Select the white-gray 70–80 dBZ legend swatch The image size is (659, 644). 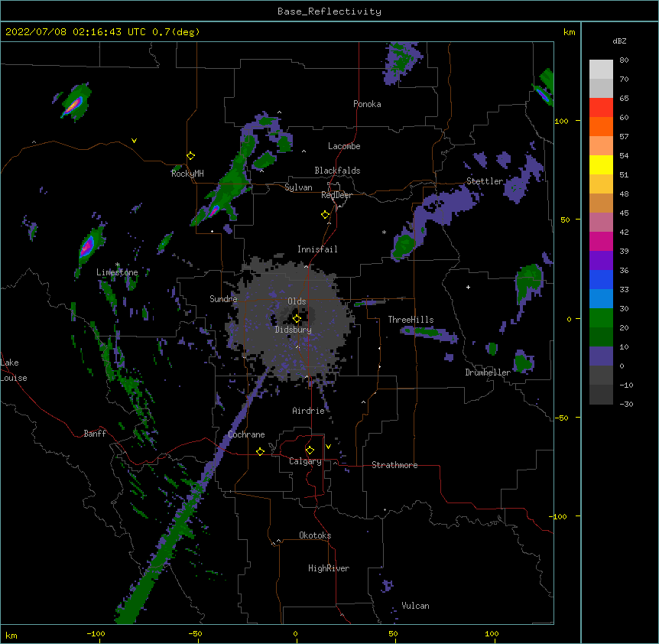click(601, 70)
